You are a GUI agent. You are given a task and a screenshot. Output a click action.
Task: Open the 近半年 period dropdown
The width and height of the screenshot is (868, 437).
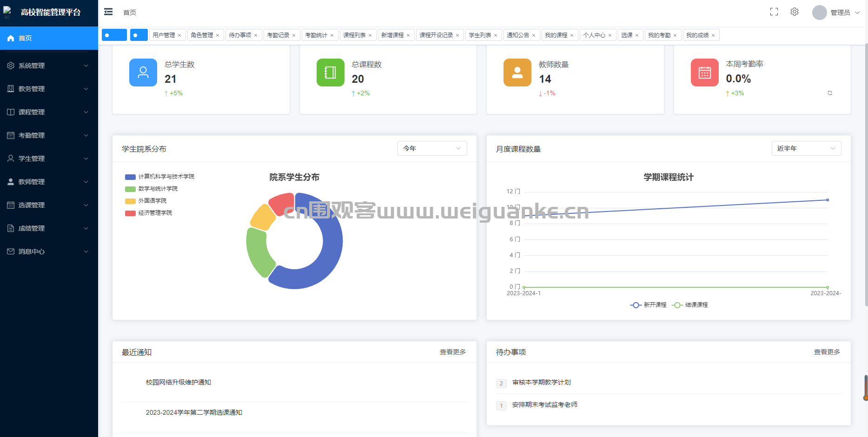pos(806,148)
